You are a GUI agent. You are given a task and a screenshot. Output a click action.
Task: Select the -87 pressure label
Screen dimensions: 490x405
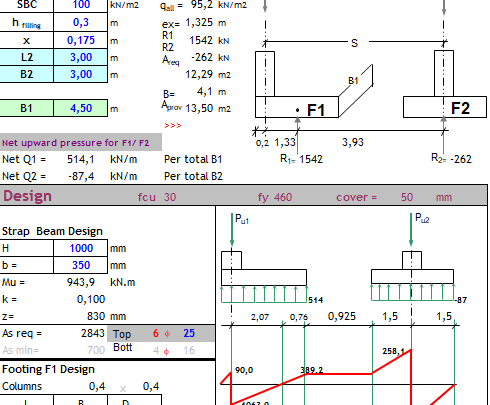tap(461, 300)
